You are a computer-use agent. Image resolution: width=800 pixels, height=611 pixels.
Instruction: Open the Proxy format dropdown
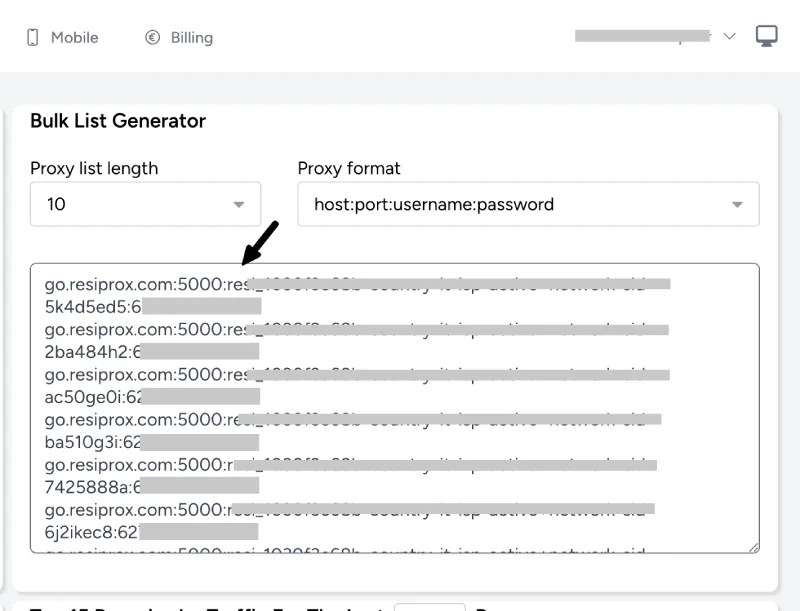coord(528,204)
